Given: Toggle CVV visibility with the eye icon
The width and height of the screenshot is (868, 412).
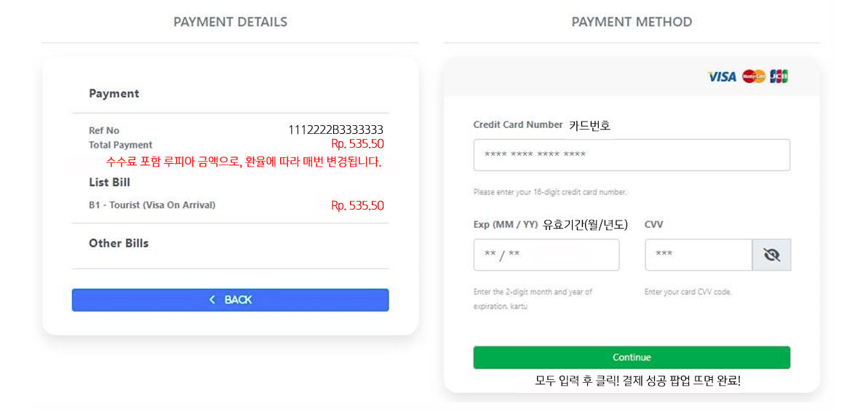Looking at the screenshot, I should point(771,255).
